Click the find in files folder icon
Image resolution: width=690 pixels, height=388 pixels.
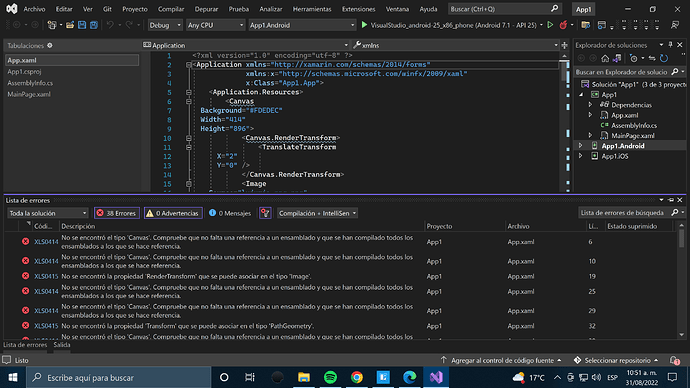585,25
